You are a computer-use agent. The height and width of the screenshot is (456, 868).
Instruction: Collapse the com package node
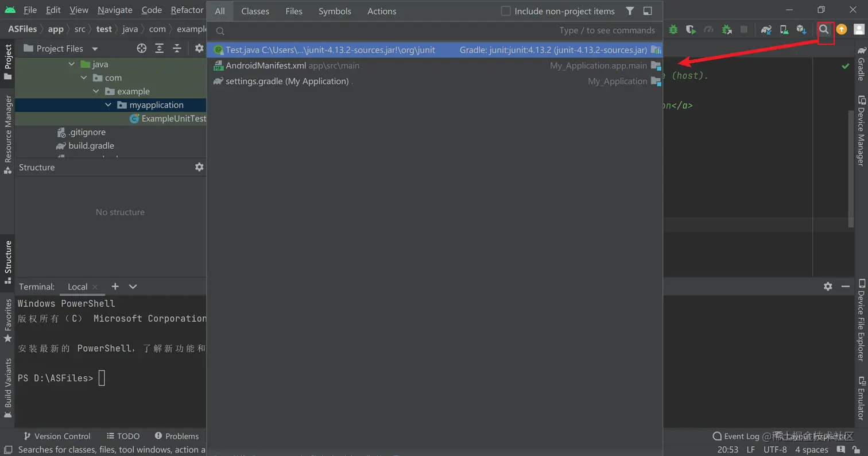84,78
